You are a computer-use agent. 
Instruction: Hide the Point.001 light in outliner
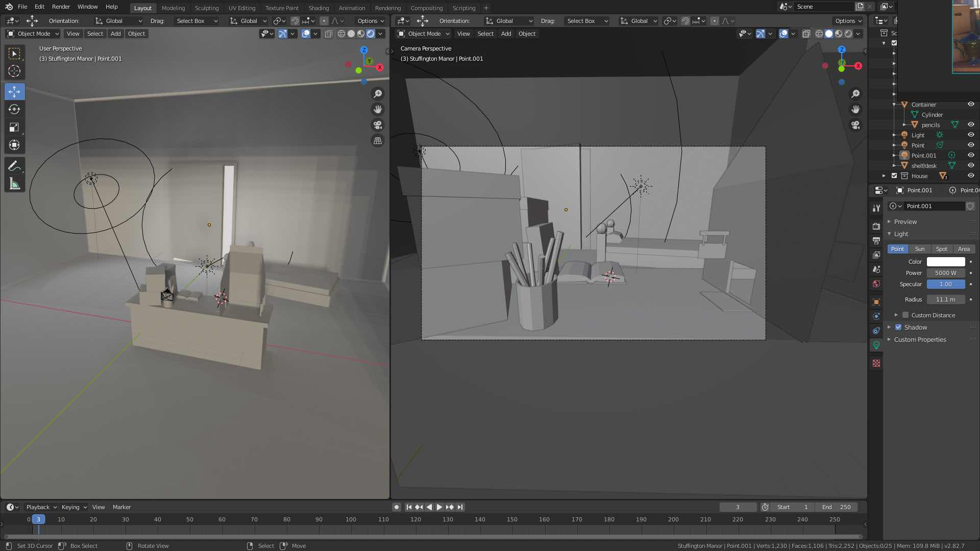[971, 155]
